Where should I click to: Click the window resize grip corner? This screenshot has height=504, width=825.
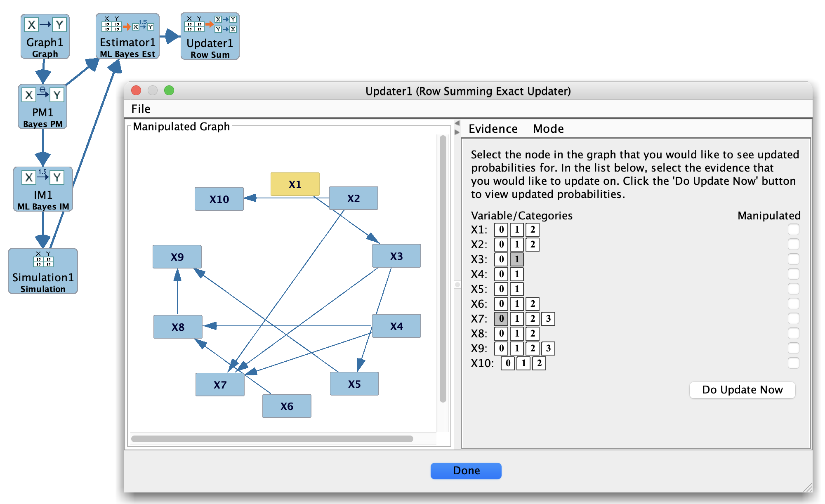click(x=808, y=487)
